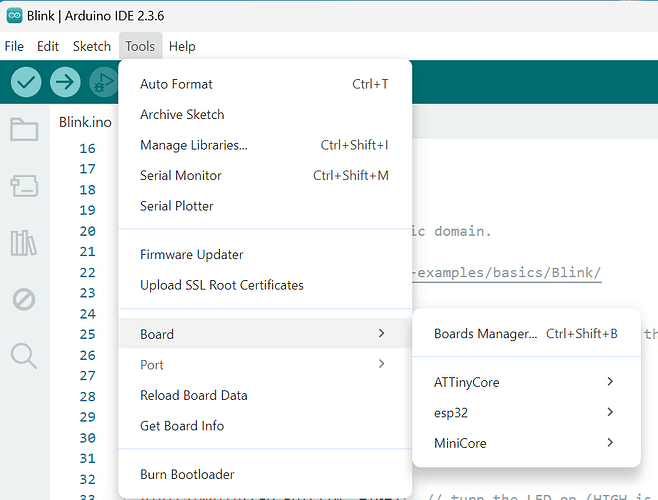
Task: Open the Boards Manager sidebar icon
Action: (x=24, y=185)
